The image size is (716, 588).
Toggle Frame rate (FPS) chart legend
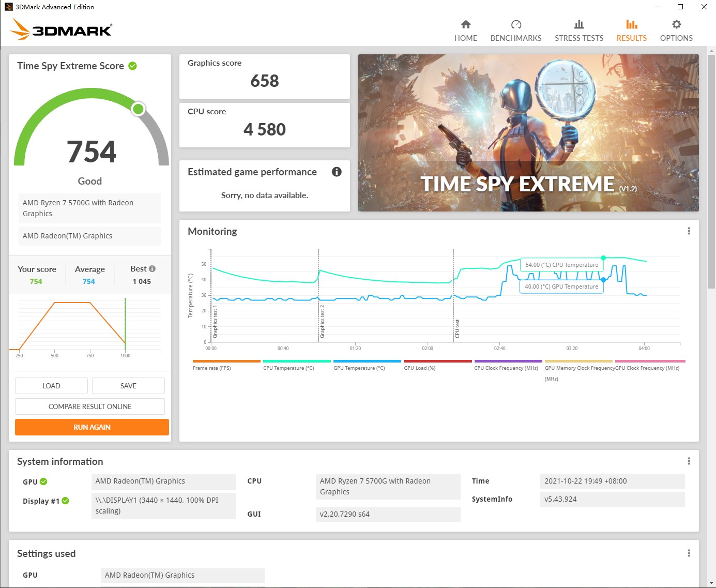point(226,365)
